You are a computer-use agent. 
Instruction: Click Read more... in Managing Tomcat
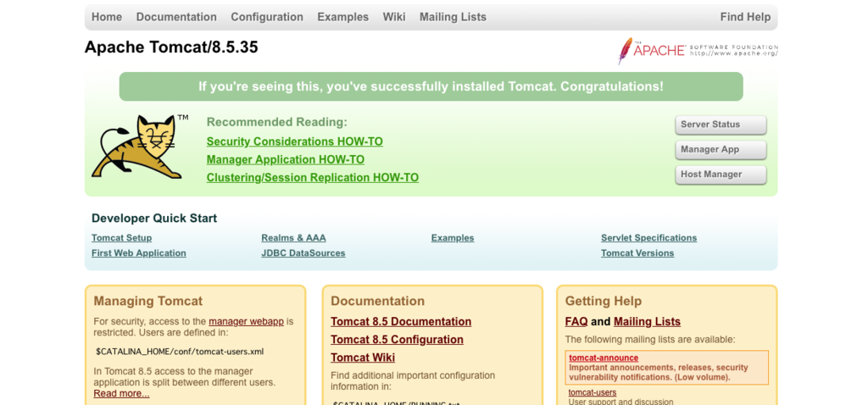click(x=122, y=394)
